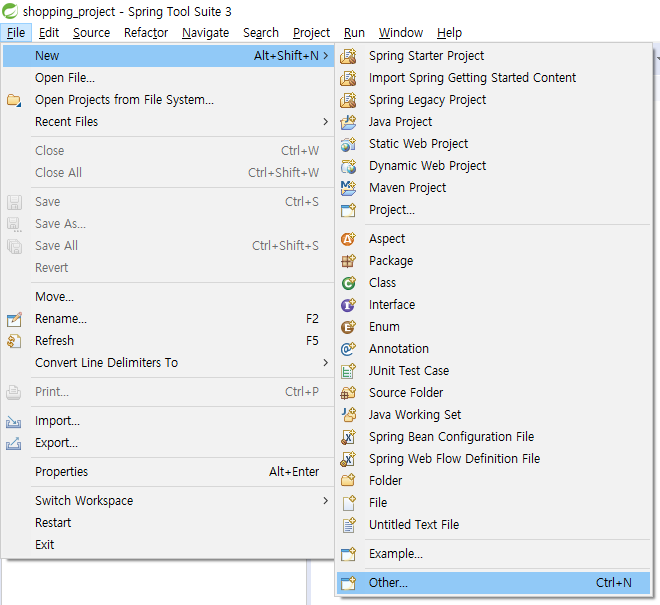Open the Window menu
Viewport: 660px width, 605px height.
tap(401, 33)
